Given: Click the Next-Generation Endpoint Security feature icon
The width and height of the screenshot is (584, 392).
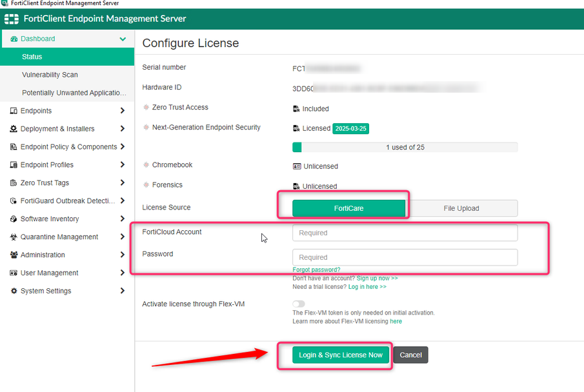Looking at the screenshot, I should tap(146, 127).
